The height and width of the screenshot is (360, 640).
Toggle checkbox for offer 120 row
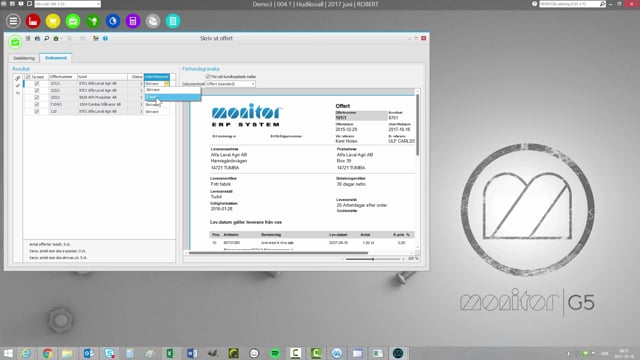(x=37, y=111)
